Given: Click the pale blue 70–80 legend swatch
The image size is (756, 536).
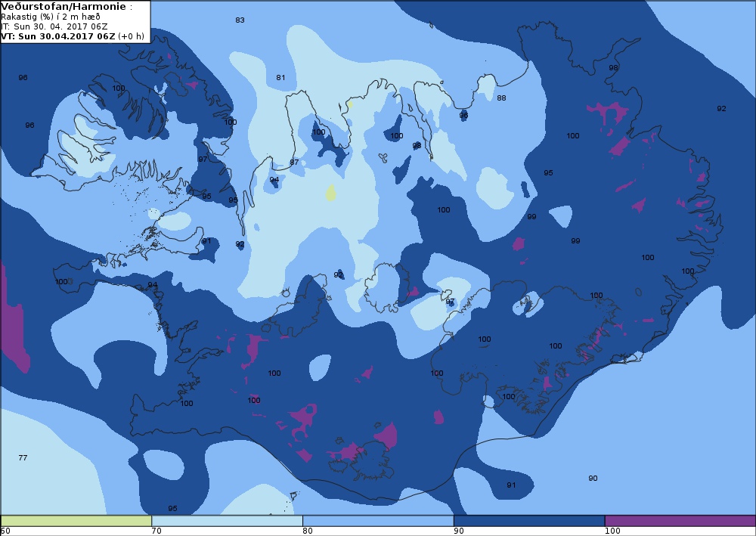Looking at the screenshot, I should (227, 521).
